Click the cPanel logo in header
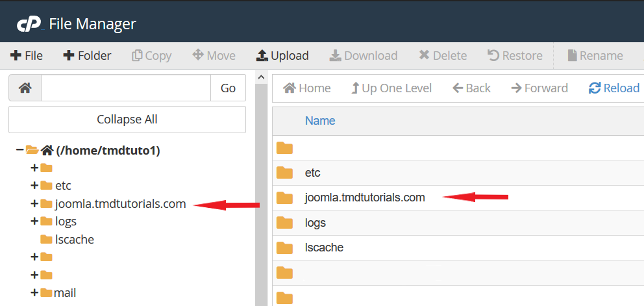 click(29, 24)
